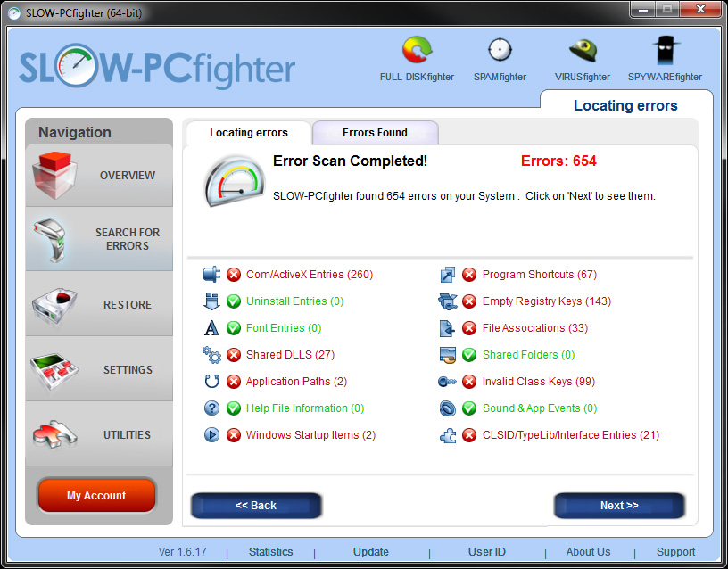Screen dimensions: 728x569
Task: Click the << Back button
Action: [256, 506]
